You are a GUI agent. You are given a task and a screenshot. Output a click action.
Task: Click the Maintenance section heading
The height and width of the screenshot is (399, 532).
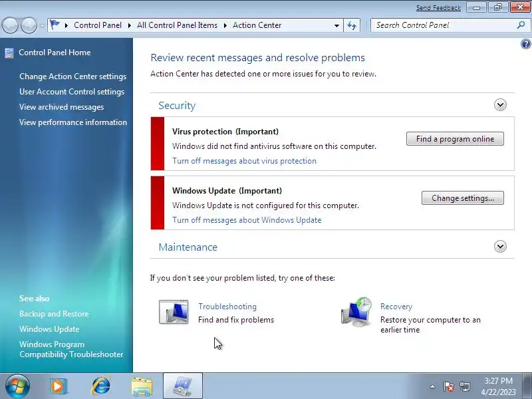coord(188,247)
